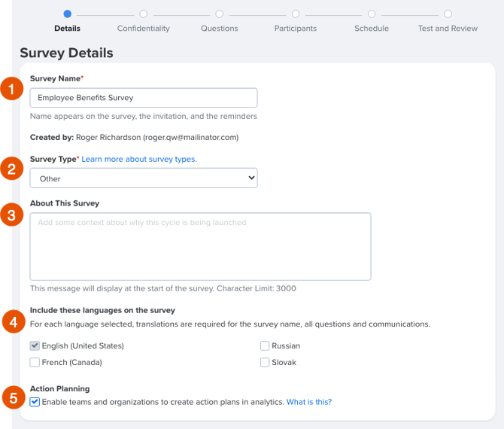Open the Survey Type dropdown showing Other
The height and width of the screenshot is (429, 504).
click(x=144, y=178)
